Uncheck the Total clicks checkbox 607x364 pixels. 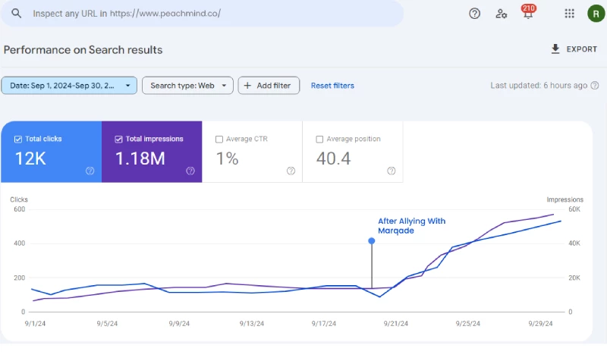pyautogui.click(x=18, y=140)
